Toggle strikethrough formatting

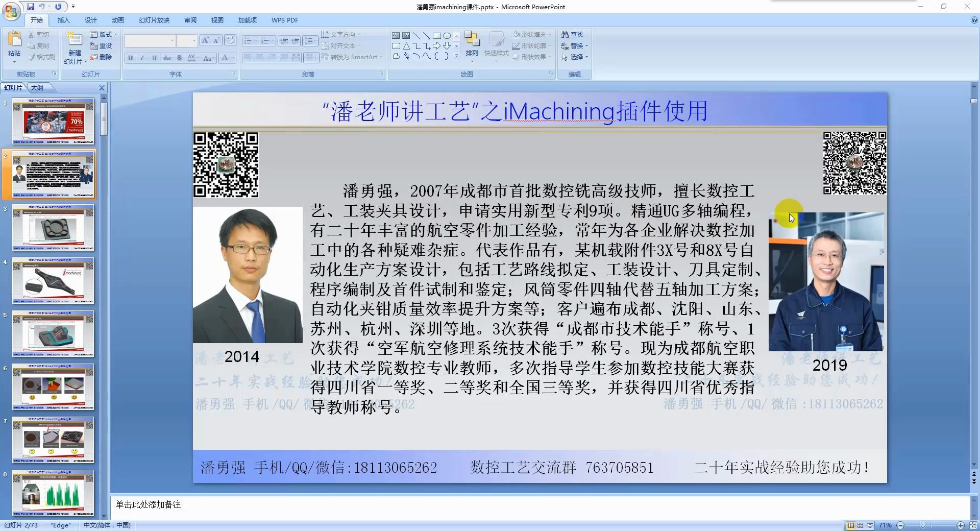click(x=167, y=58)
